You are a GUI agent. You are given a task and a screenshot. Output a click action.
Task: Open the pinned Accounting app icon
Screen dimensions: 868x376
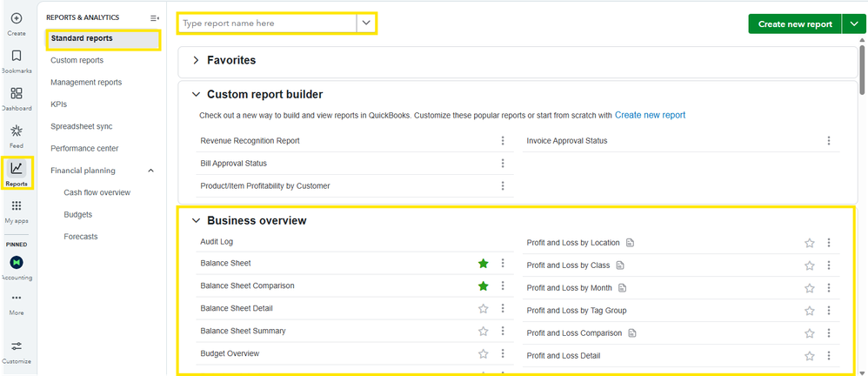coord(17,263)
